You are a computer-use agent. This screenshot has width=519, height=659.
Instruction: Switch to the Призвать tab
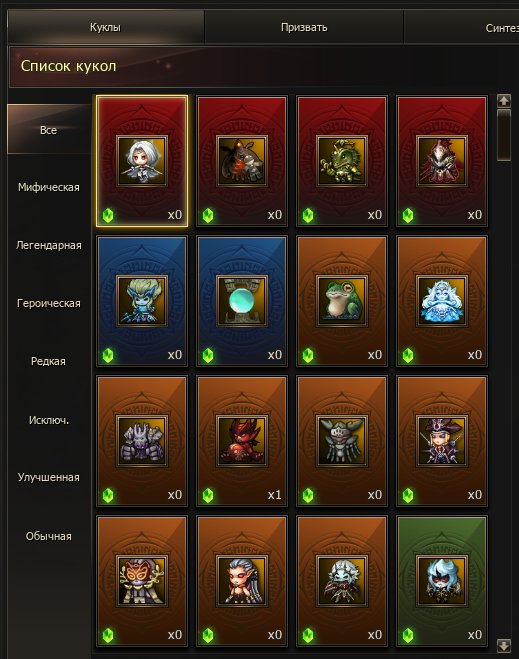pos(304,27)
